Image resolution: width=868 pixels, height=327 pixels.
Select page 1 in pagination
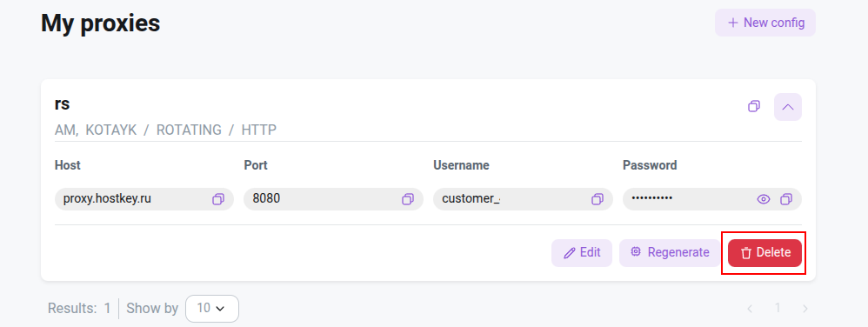click(778, 308)
